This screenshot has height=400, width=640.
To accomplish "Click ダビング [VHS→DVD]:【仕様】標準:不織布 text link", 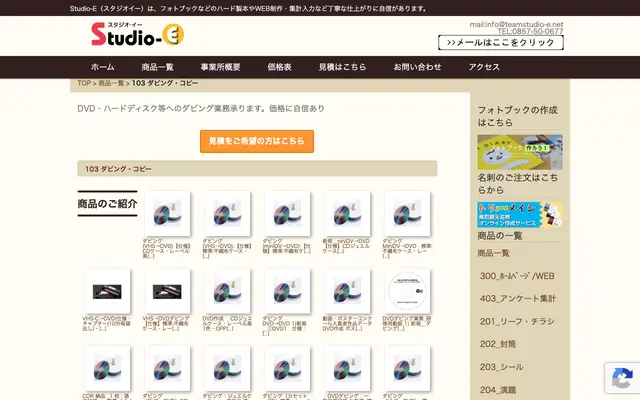I will [227, 249].
